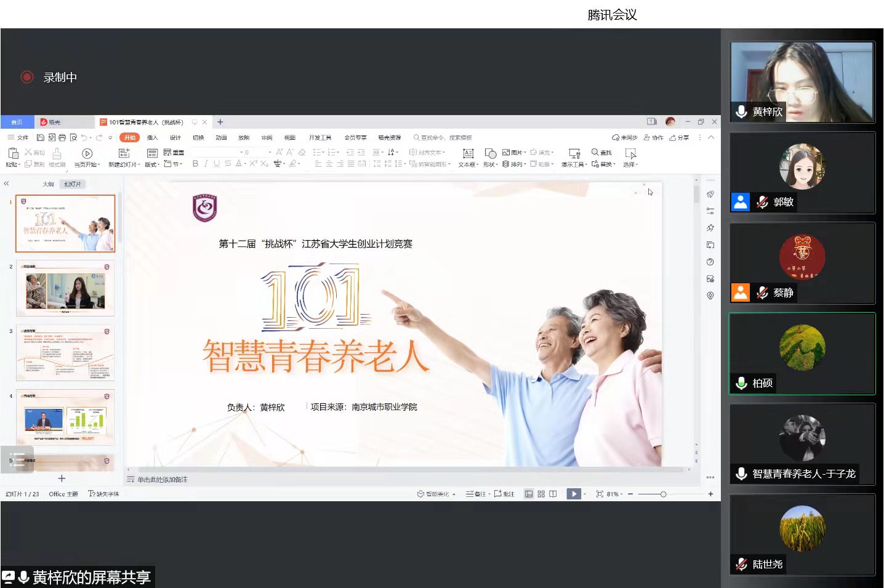Click the print icon in quick access toolbar

[62, 138]
